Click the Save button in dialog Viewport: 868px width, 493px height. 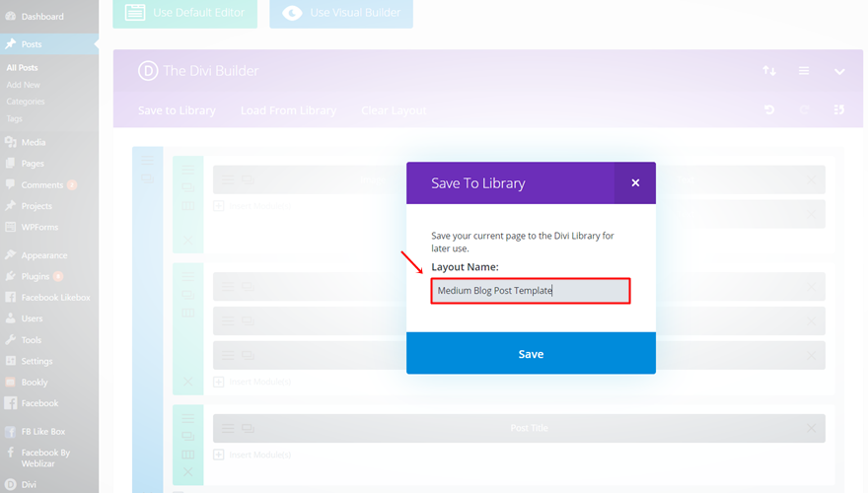pyautogui.click(x=531, y=354)
